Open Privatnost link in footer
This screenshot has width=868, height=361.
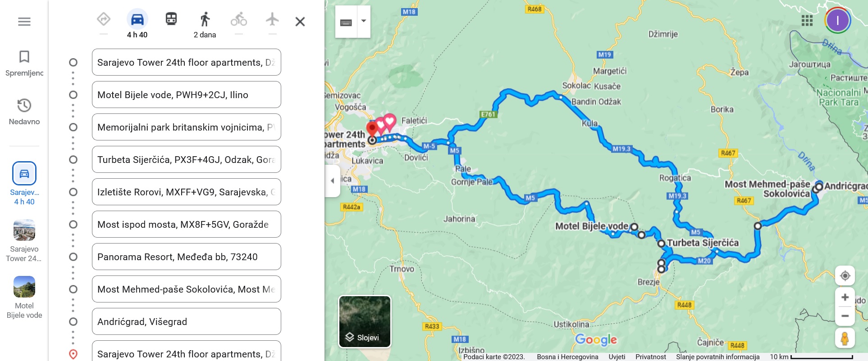(x=651, y=357)
